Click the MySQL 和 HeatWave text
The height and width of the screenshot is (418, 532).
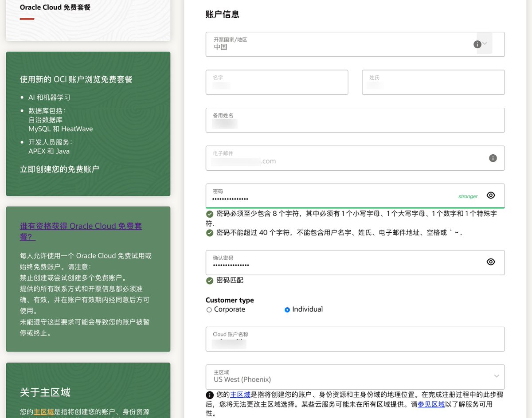[61, 129]
